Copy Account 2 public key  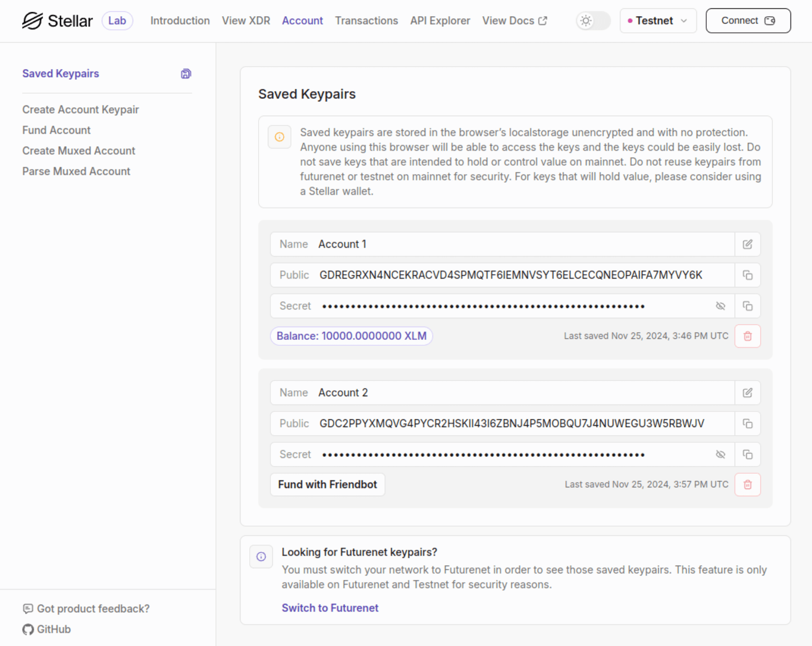747,424
